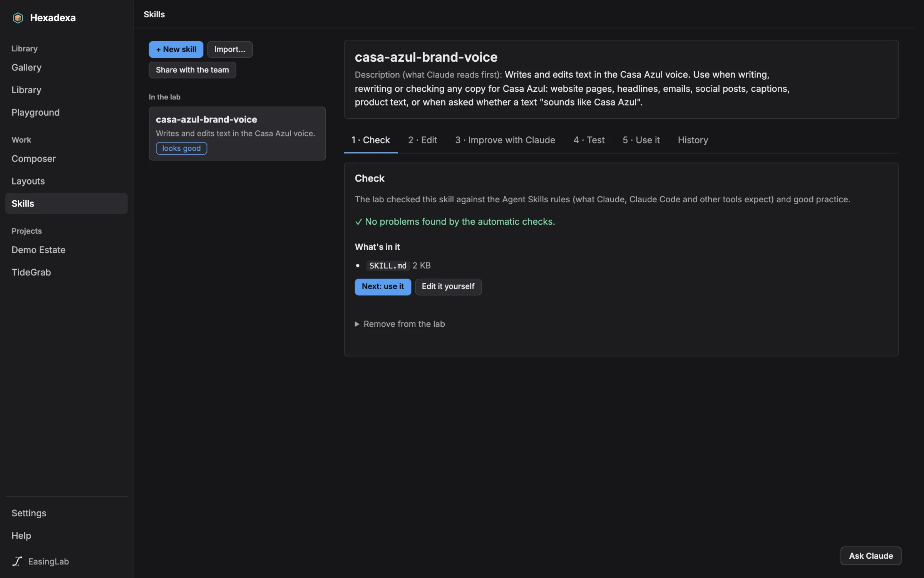The image size is (924, 578).
Task: Click the looks good status badge
Action: pyautogui.click(x=181, y=148)
